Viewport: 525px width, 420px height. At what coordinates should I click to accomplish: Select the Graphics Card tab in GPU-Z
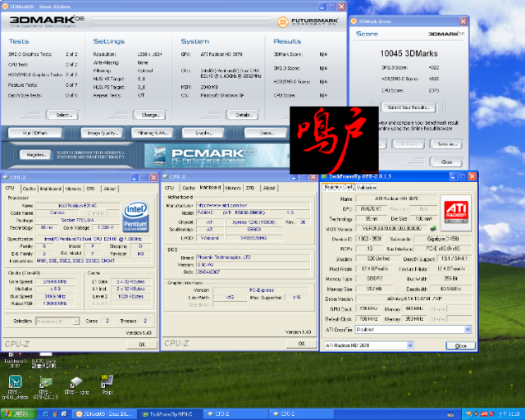pyautogui.click(x=339, y=187)
